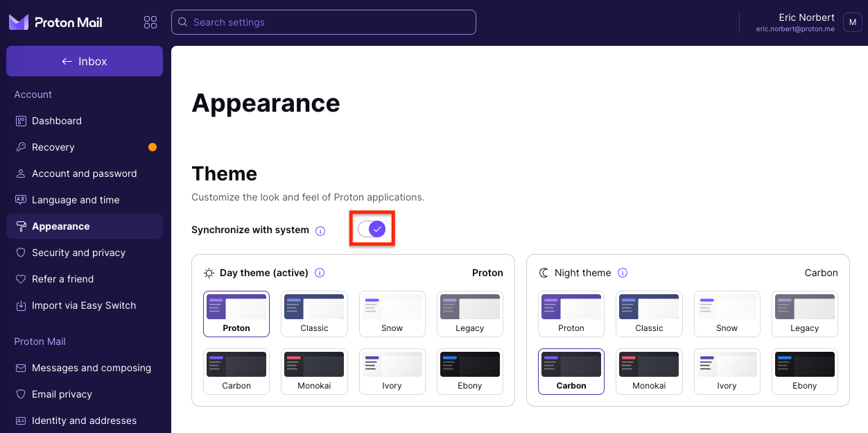
Task: Open Identity and addresses settings
Action: pyautogui.click(x=85, y=421)
